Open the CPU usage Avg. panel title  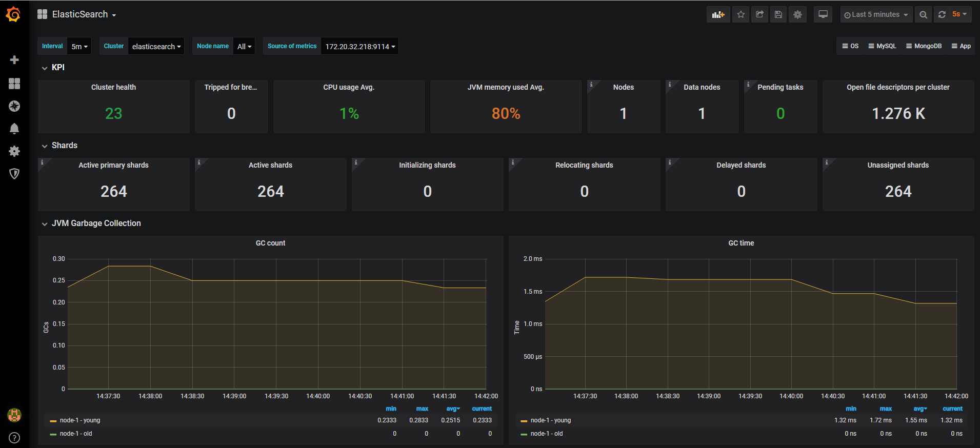pos(349,87)
